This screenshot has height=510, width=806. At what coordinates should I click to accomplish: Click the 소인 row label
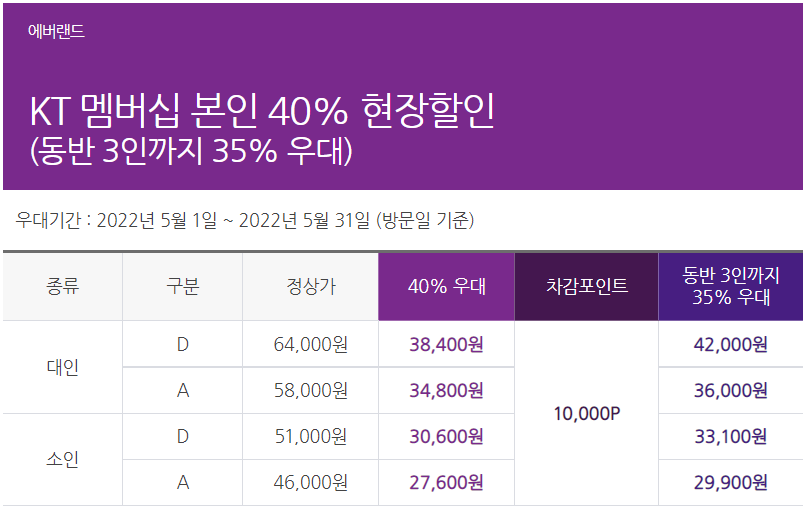point(63,459)
